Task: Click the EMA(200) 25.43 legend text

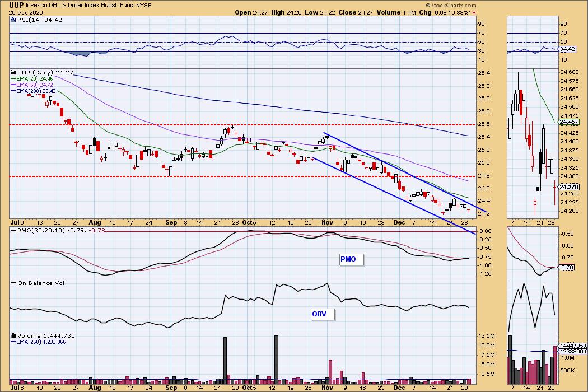Action: pyautogui.click(x=36, y=91)
